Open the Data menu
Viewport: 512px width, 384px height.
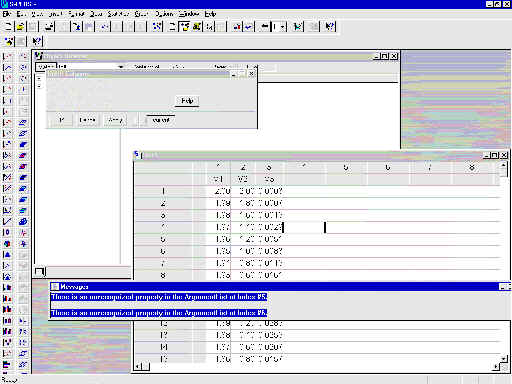point(96,14)
